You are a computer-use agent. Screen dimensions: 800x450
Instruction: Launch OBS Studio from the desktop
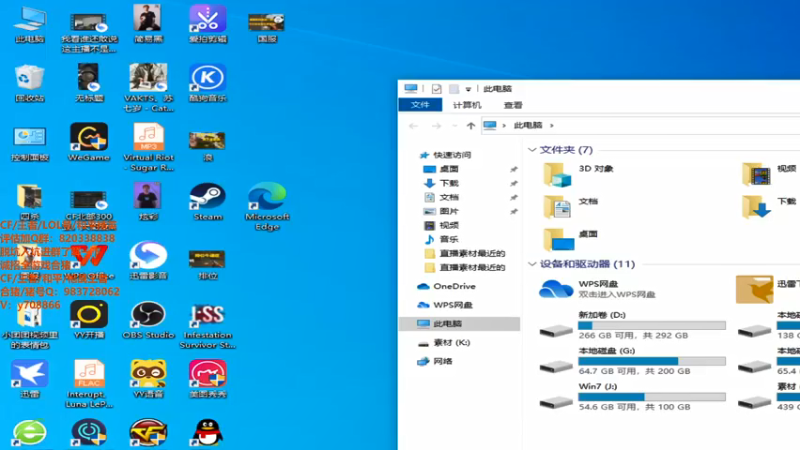click(148, 320)
